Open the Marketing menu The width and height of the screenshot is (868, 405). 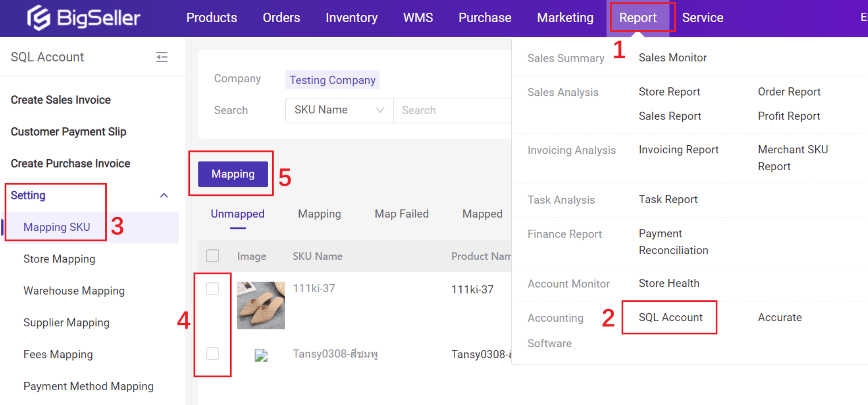coord(565,18)
